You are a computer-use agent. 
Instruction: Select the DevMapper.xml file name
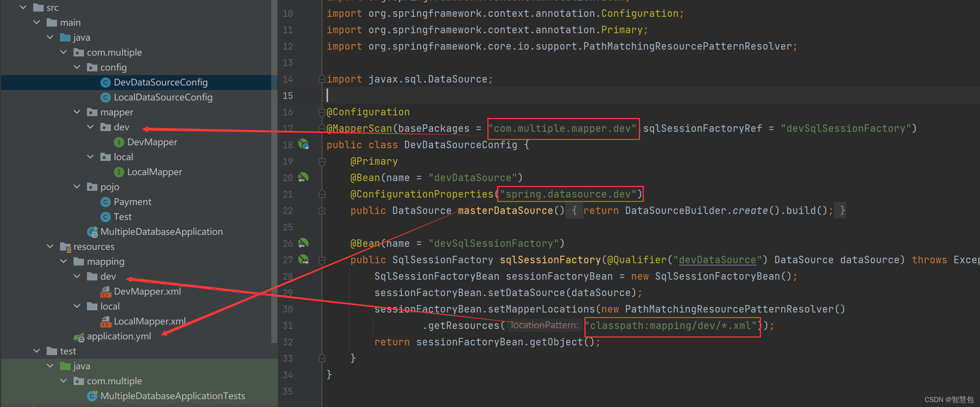tap(147, 291)
